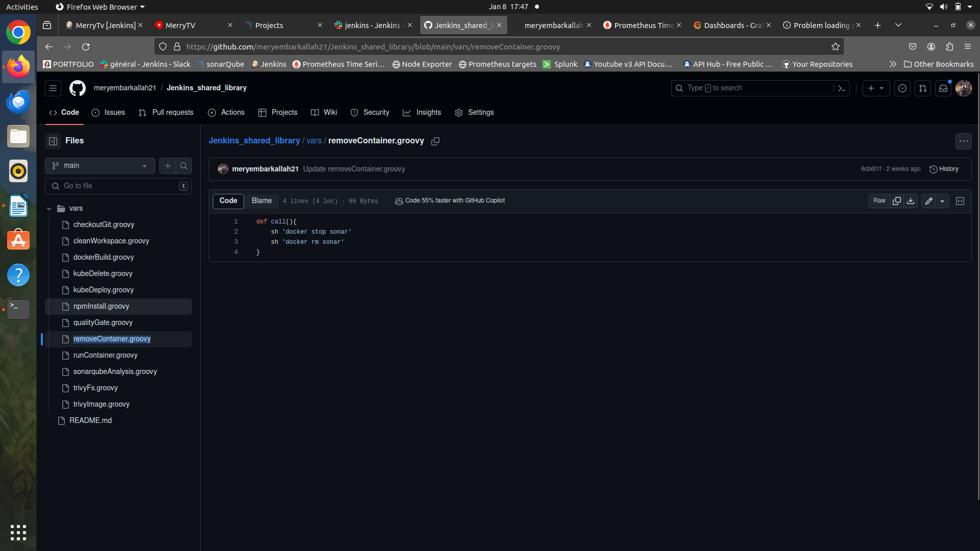The width and height of the screenshot is (980, 551).
Task: Open edit options dropdown arrow
Action: click(x=942, y=201)
